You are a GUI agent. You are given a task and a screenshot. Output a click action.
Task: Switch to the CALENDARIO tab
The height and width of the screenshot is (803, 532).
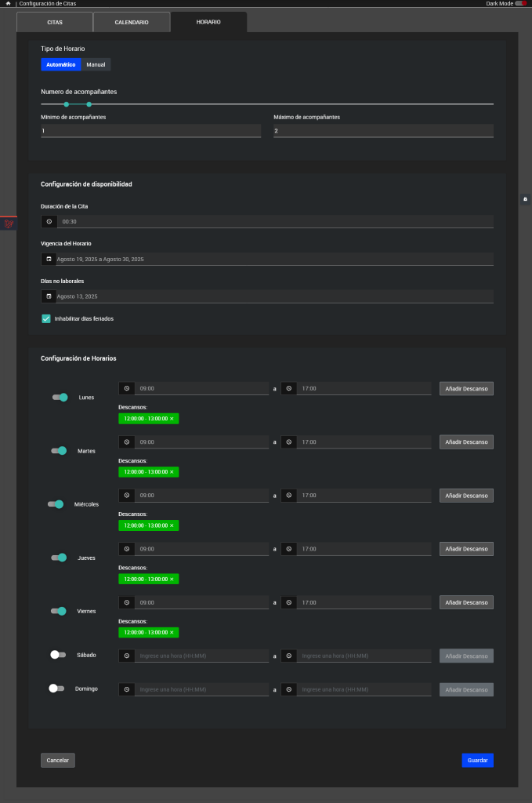132,23
